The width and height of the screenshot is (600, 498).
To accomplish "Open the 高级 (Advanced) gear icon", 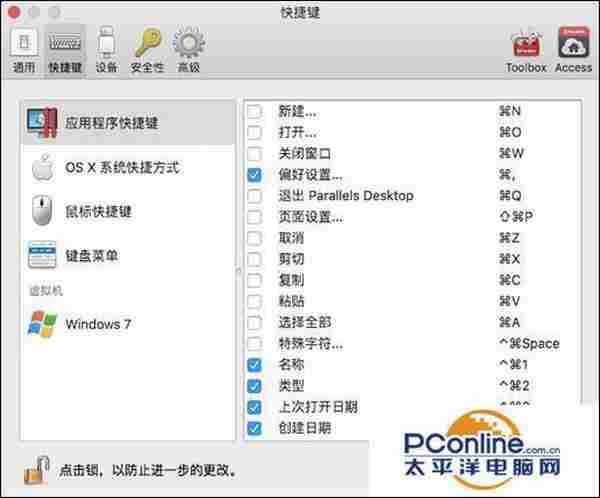I will tap(188, 50).
